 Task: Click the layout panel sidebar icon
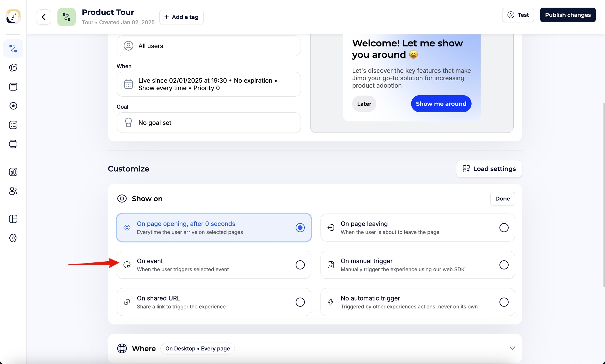(13, 219)
